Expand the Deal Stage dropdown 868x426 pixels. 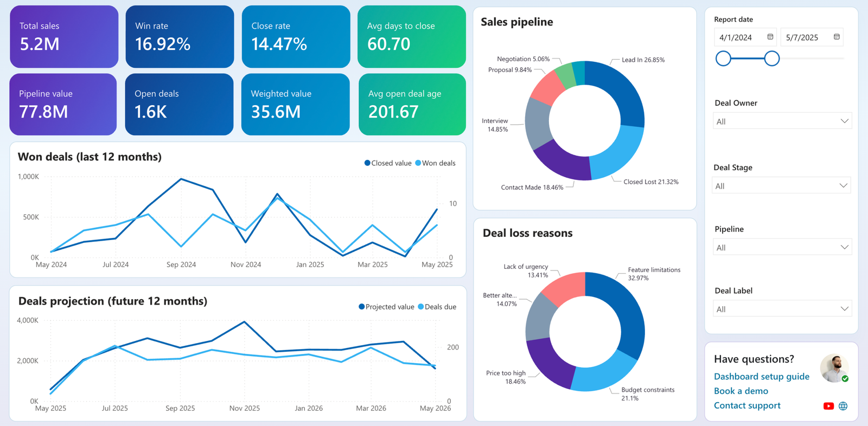[781, 185]
